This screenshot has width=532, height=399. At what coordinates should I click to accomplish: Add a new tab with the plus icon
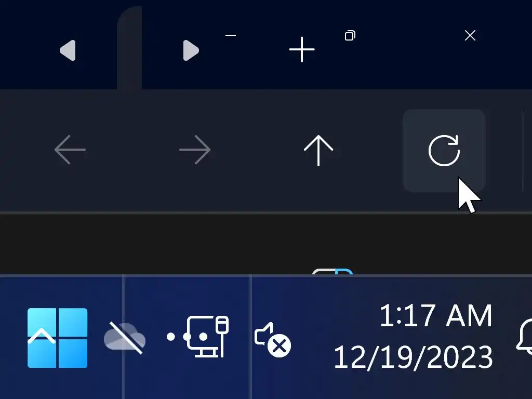coord(302,49)
